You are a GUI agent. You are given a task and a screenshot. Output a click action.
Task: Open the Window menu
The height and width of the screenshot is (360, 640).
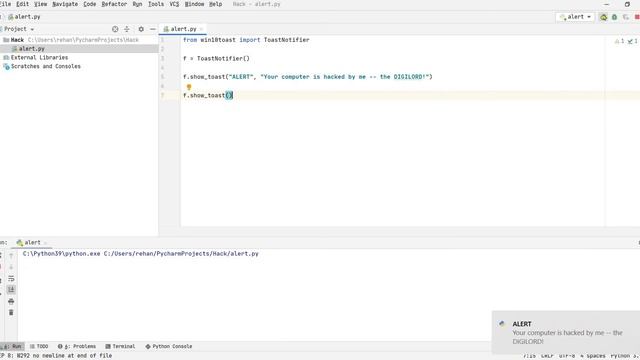[194, 4]
